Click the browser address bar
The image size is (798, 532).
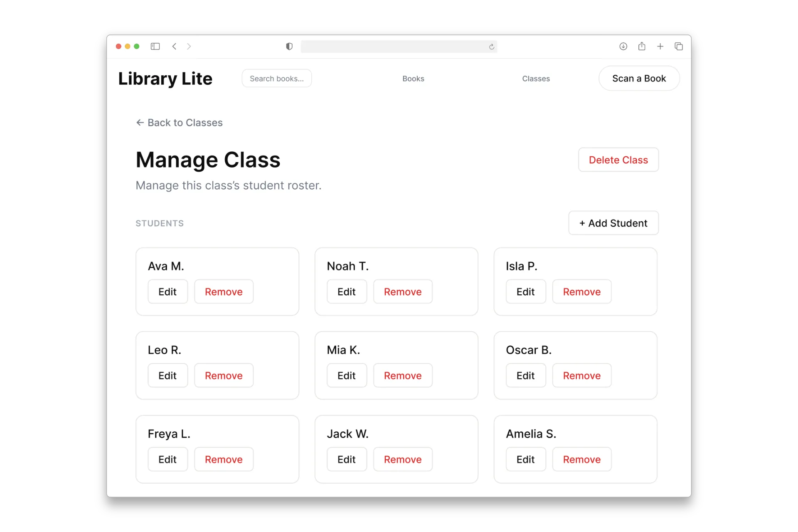(x=399, y=47)
